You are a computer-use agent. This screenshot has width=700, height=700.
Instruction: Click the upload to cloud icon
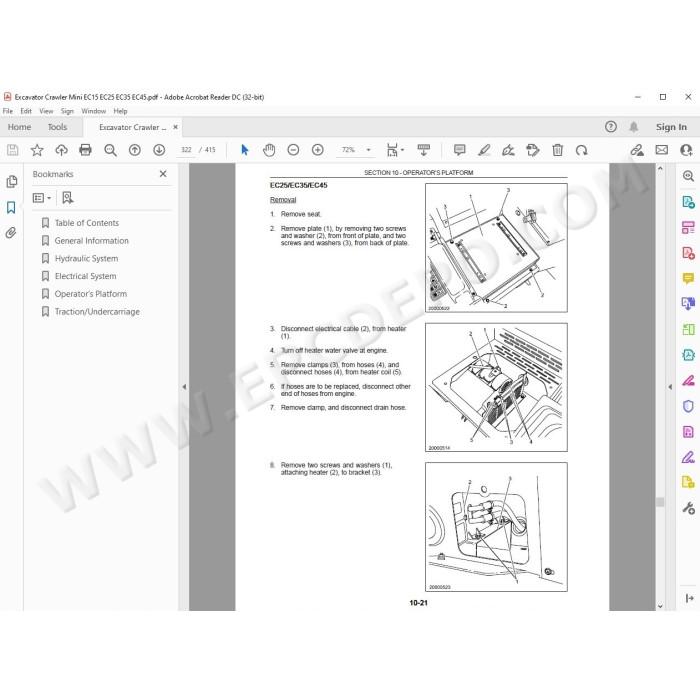(61, 150)
